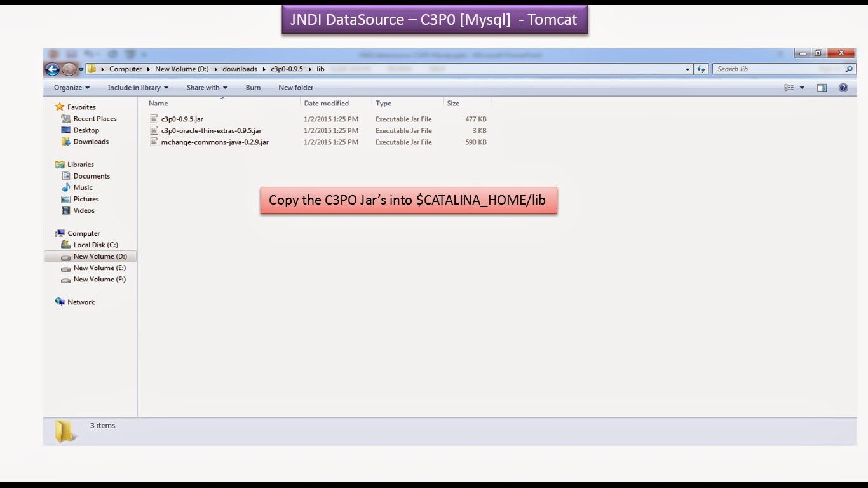This screenshot has height=488, width=868.
Task: Click the New folder button
Action: click(295, 88)
